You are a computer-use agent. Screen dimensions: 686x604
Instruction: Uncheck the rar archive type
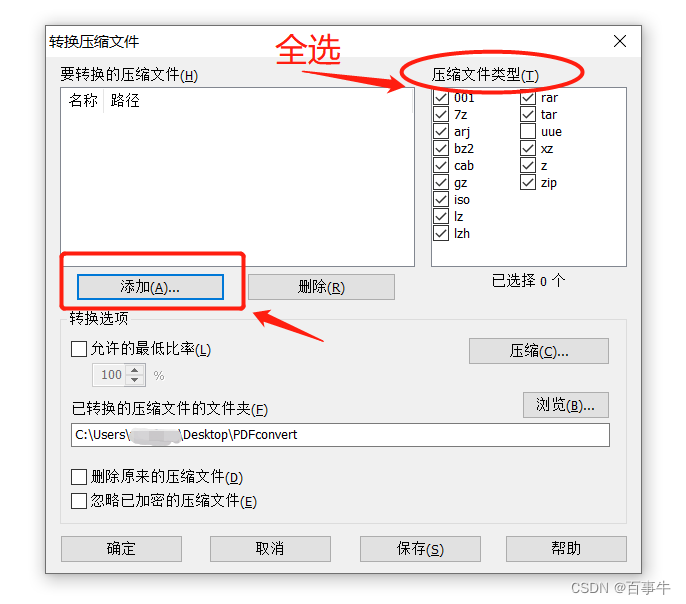pos(528,97)
